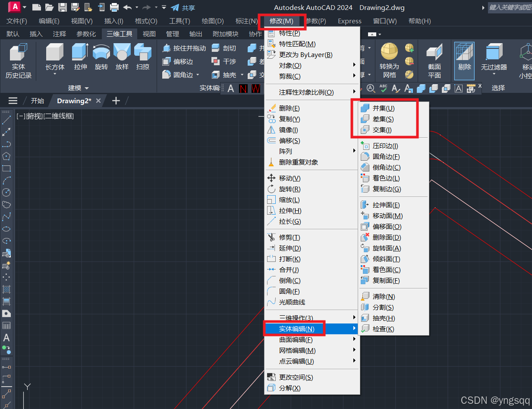Image resolution: width=532 pixels, height=409 pixels.
Task: Switch to the Visualize (视图) ribbon tab
Action: click(149, 34)
